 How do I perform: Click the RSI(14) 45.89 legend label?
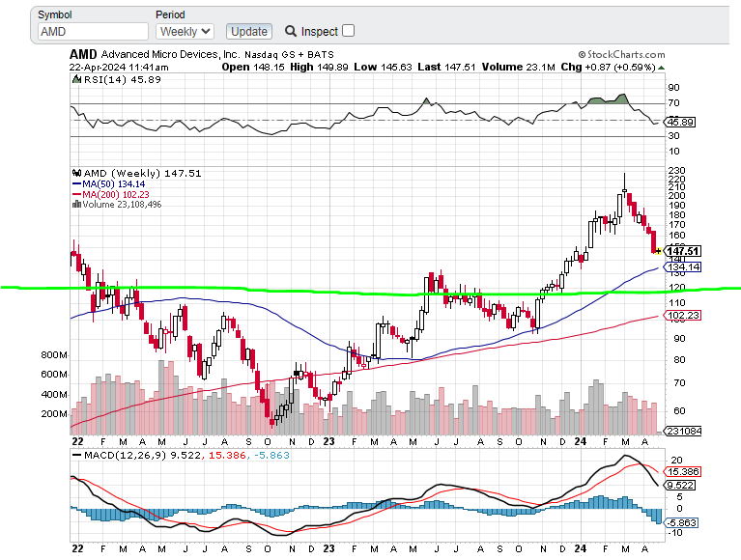[123, 80]
